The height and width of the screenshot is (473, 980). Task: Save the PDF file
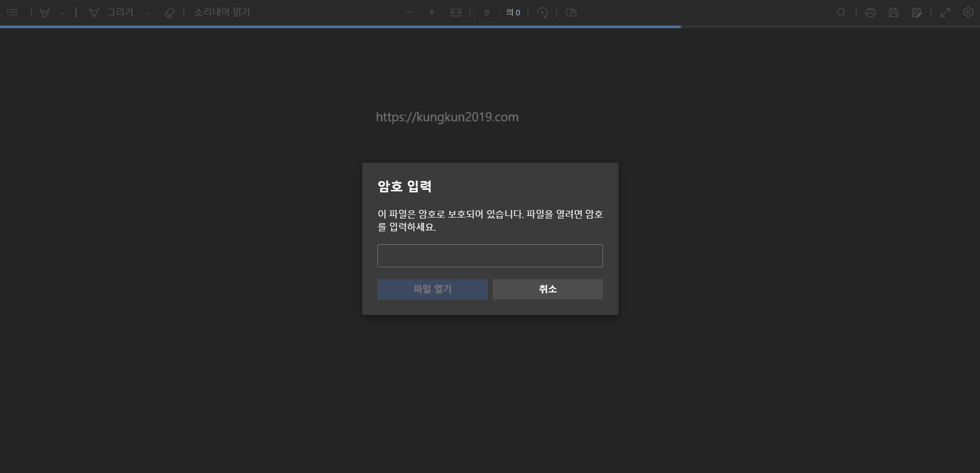coord(894,12)
